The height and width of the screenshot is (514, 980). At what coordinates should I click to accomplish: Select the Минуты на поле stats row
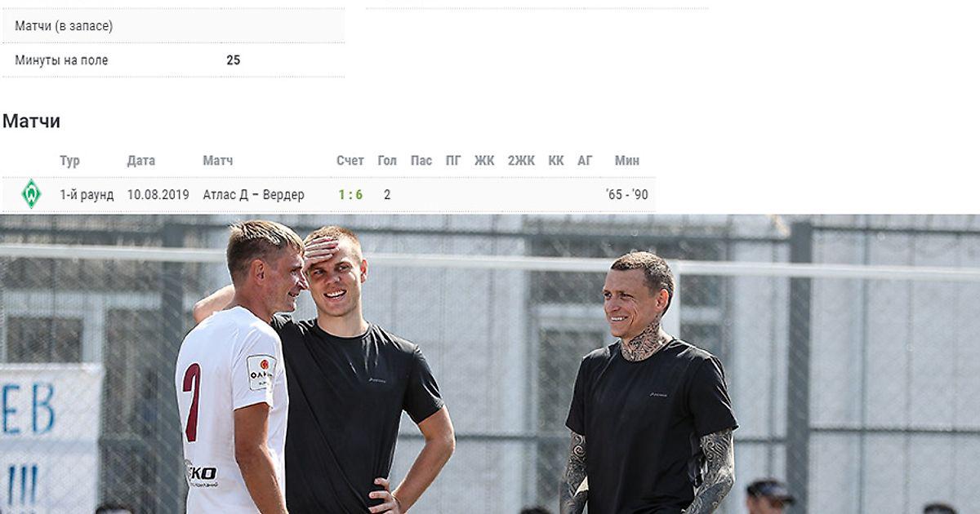[x=173, y=60]
